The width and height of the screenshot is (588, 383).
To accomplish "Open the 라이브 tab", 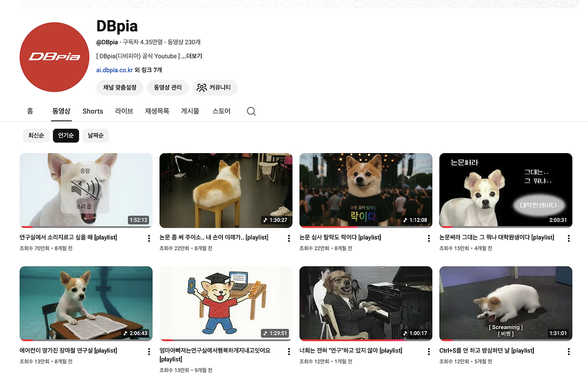I will (x=124, y=111).
